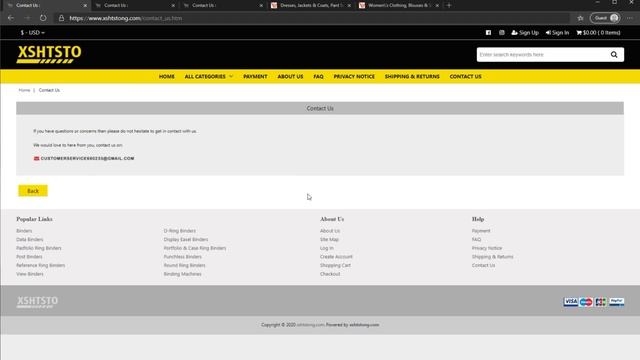Click the Sign In link
Viewport: 640px width, 360px height.
[x=557, y=33]
